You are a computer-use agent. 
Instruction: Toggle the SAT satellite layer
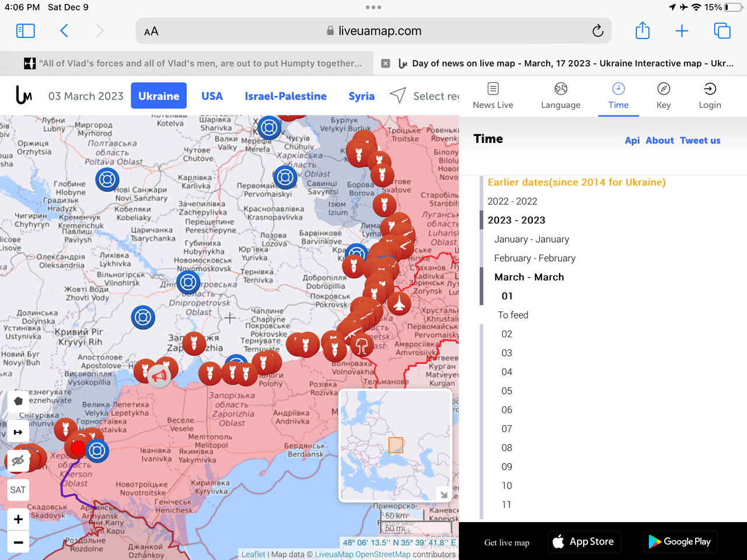coord(18,490)
